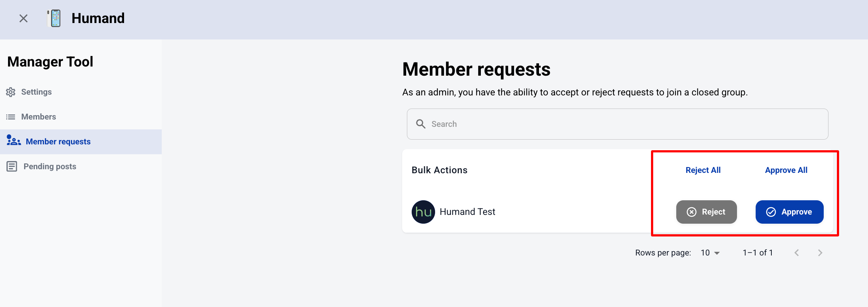This screenshot has width=868, height=307.
Task: Go to the Members section
Action: coord(38,117)
